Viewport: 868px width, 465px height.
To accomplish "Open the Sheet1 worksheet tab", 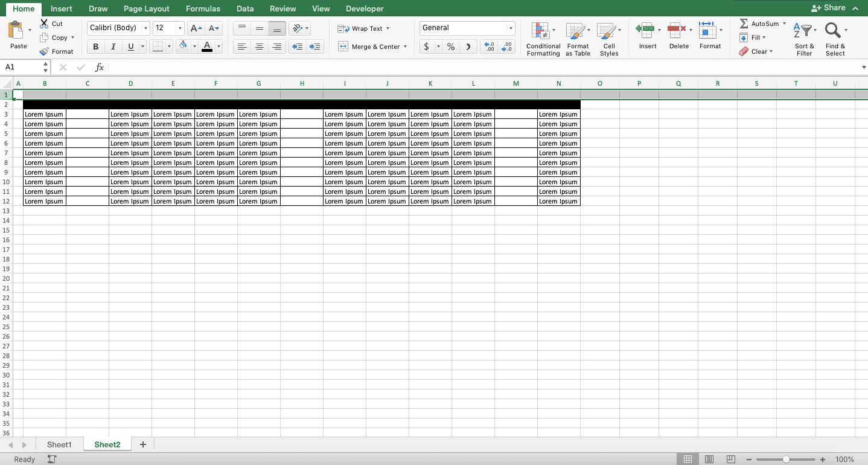I will coord(59,444).
